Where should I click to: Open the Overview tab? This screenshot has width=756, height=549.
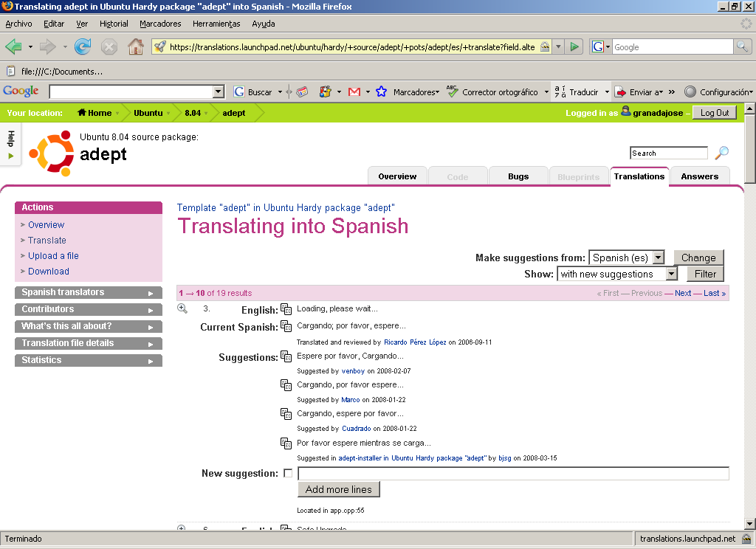coord(397,176)
